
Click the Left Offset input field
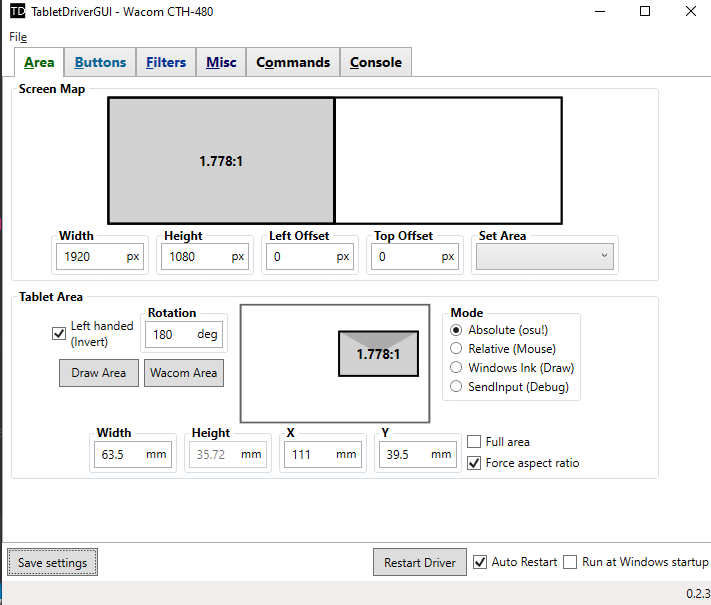click(x=310, y=257)
